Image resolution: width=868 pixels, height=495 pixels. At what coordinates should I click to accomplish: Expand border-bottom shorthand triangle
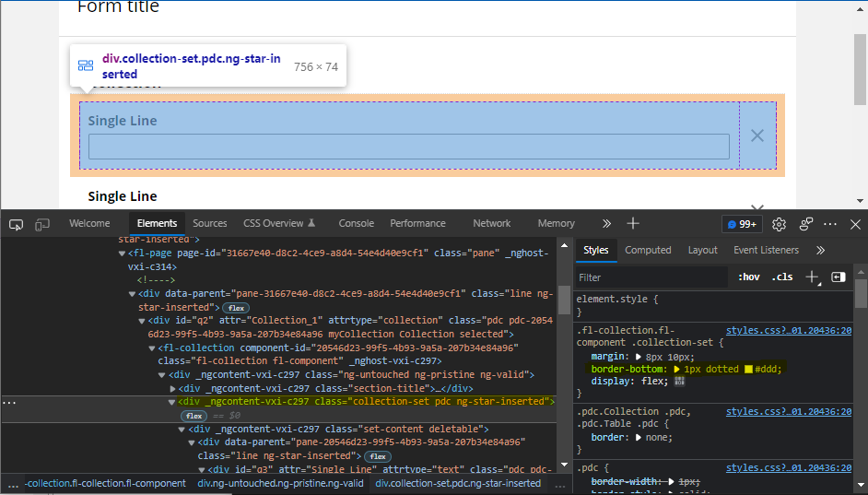[x=676, y=370]
